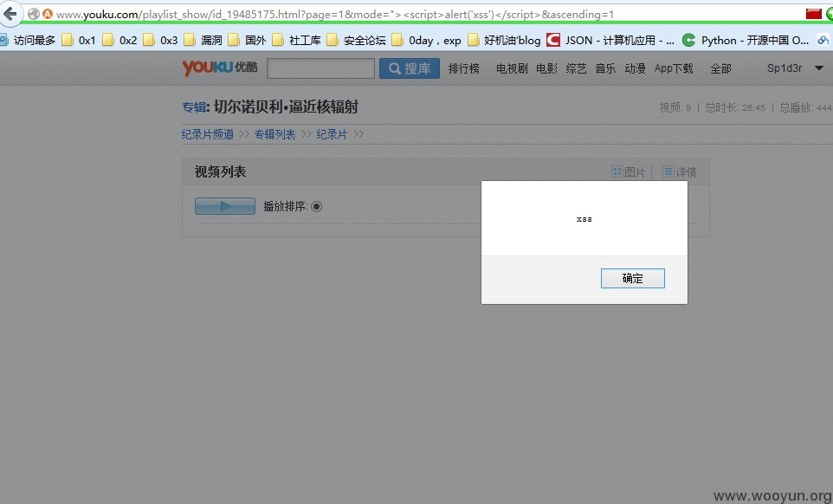The width and height of the screenshot is (833, 504).
Task: Open the 0x3 bookmark folder
Action: point(160,41)
